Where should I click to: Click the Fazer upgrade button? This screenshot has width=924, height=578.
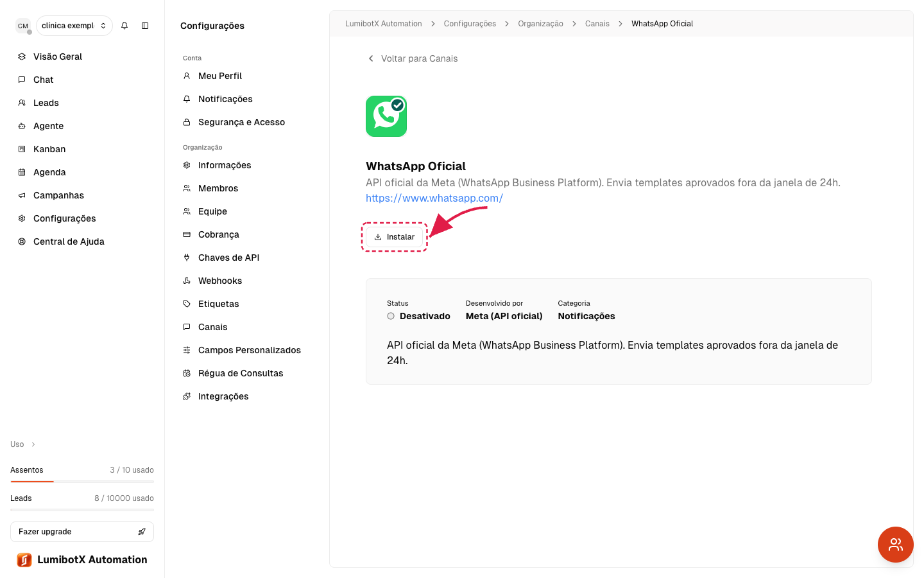tap(82, 532)
